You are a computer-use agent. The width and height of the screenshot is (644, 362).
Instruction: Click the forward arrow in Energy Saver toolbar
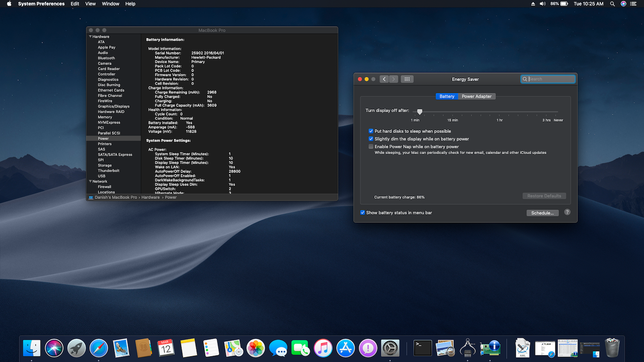click(394, 79)
